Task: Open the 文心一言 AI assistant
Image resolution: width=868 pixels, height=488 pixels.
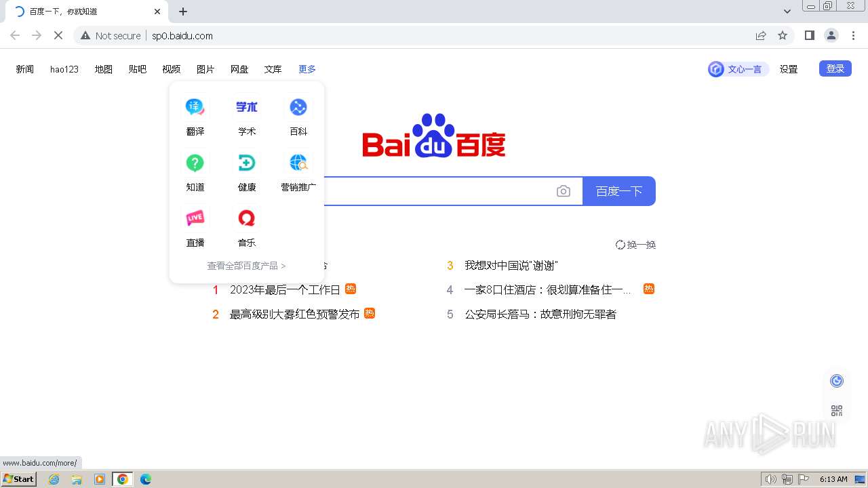Action: click(x=738, y=69)
